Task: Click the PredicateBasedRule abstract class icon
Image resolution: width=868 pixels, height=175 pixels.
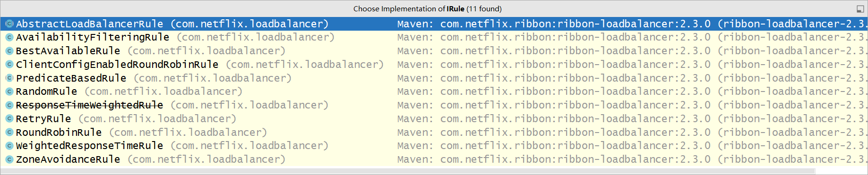Action: click(9, 78)
